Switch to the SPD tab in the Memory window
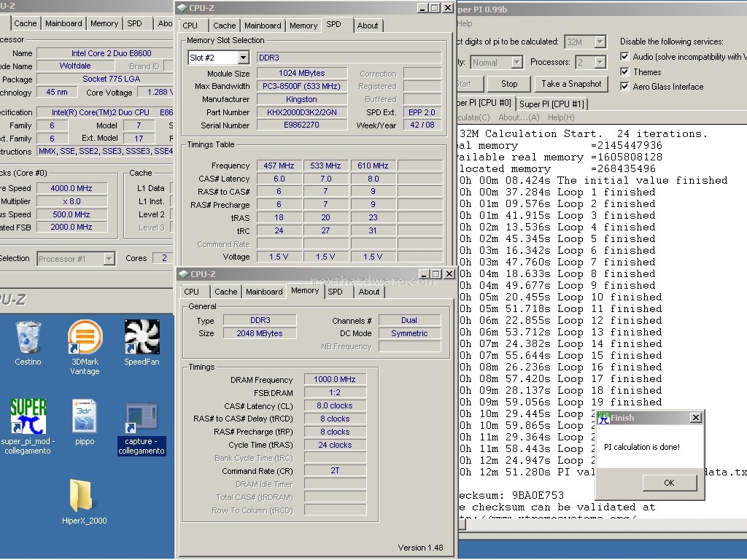The height and width of the screenshot is (560, 747). click(335, 292)
